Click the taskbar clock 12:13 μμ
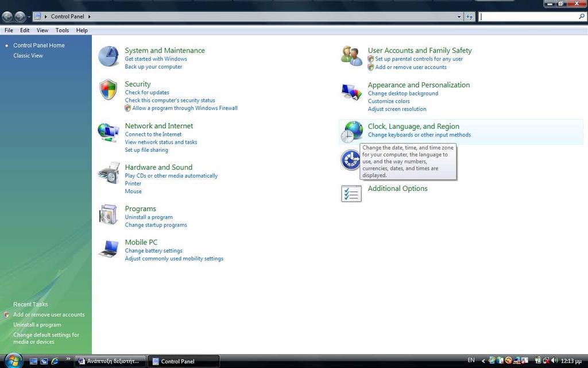Image resolution: width=588 pixels, height=368 pixels. click(x=571, y=361)
